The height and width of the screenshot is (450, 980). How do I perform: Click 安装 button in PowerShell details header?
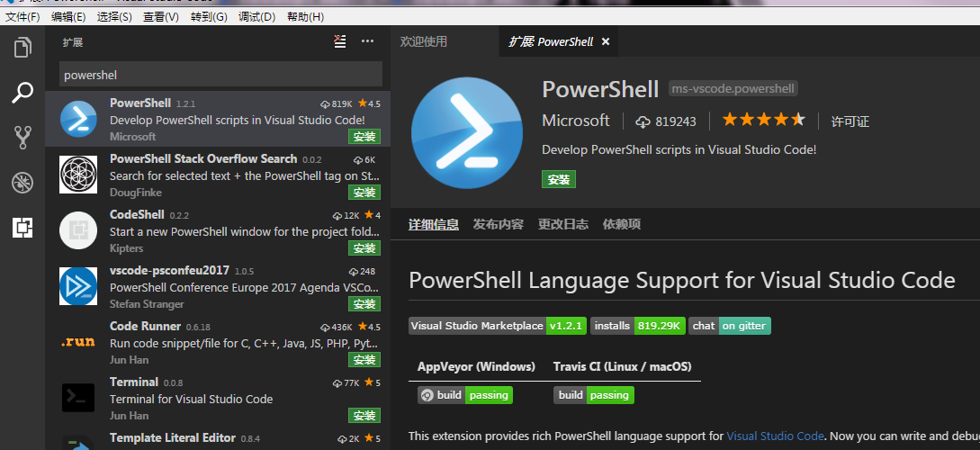(x=559, y=179)
